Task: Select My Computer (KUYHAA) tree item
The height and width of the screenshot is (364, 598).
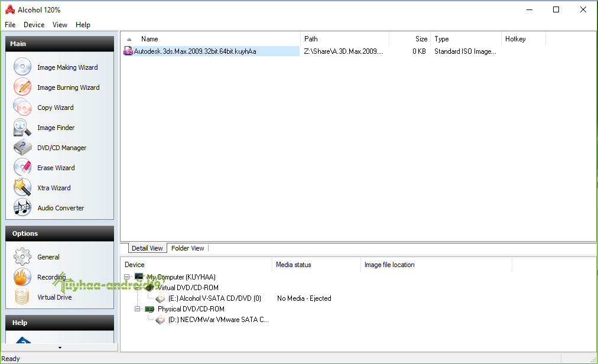Action: (181, 277)
